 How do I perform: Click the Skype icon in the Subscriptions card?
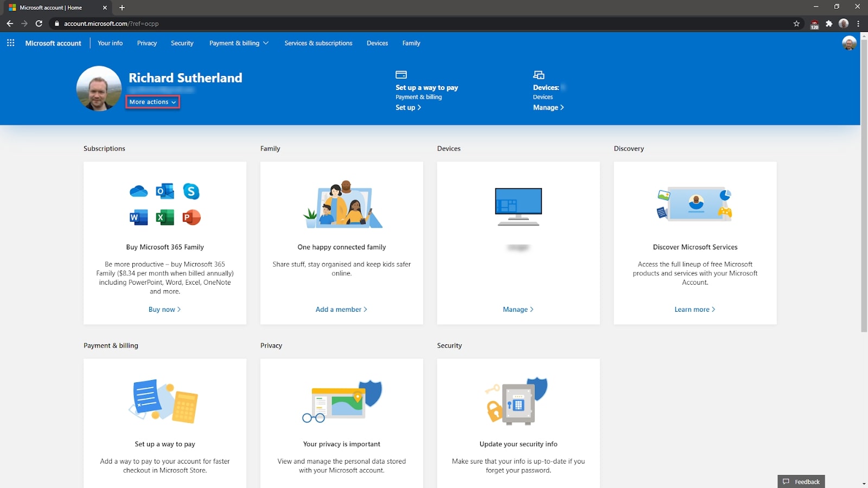point(191,191)
